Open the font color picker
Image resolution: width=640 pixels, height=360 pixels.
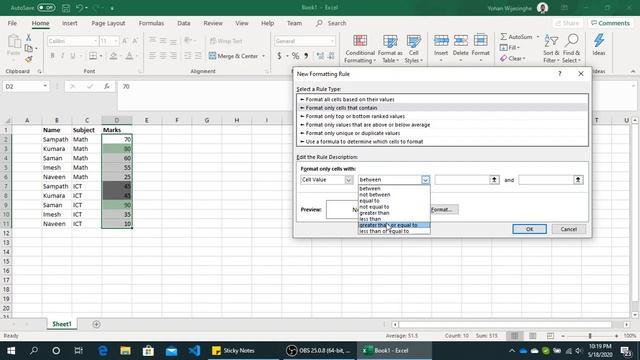click(x=129, y=56)
